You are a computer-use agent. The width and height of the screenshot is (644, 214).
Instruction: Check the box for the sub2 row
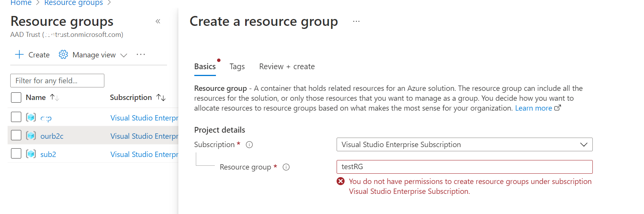coord(16,153)
